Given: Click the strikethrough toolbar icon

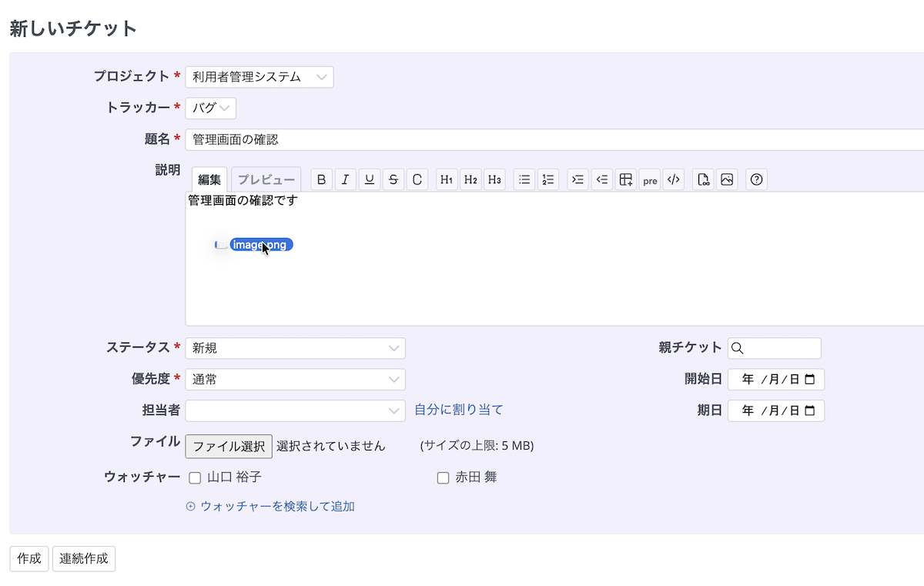Looking at the screenshot, I should 393,179.
